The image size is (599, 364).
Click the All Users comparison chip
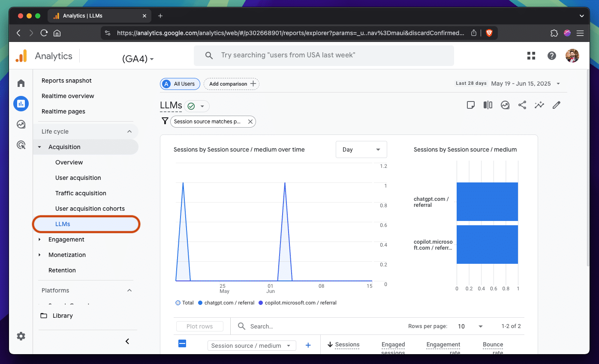pos(180,84)
